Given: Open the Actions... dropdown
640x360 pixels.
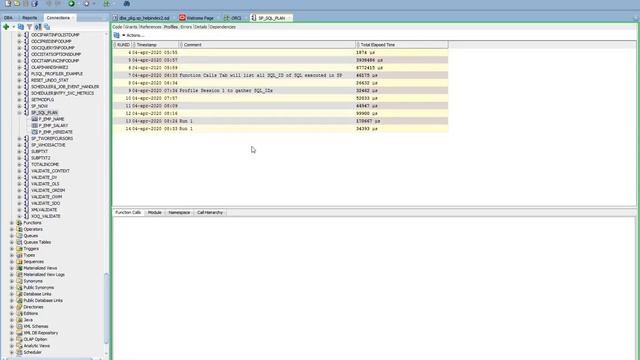Looking at the screenshot, I should coord(133,36).
